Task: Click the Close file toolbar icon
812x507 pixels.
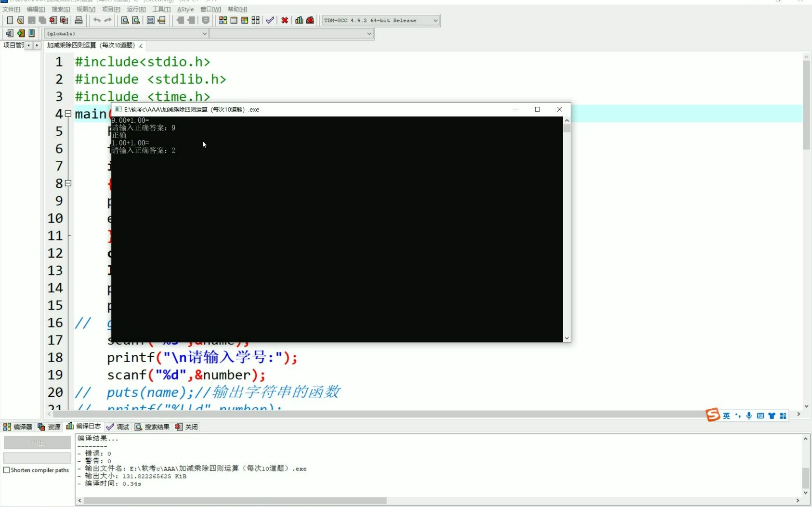Action: tap(53, 20)
